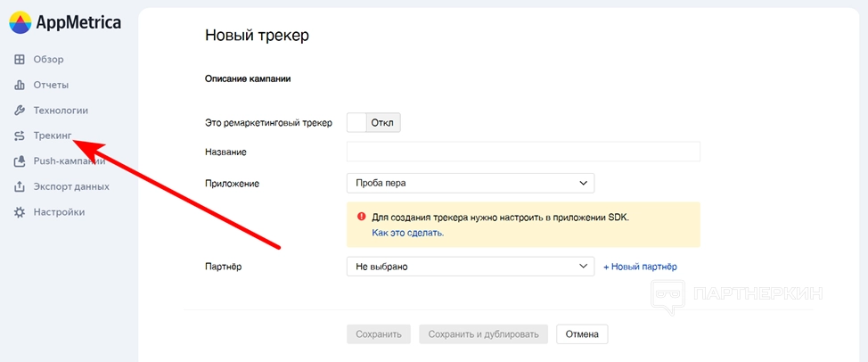Click the AppMetrica logo icon
This screenshot has height=362, width=868.
click(x=20, y=23)
